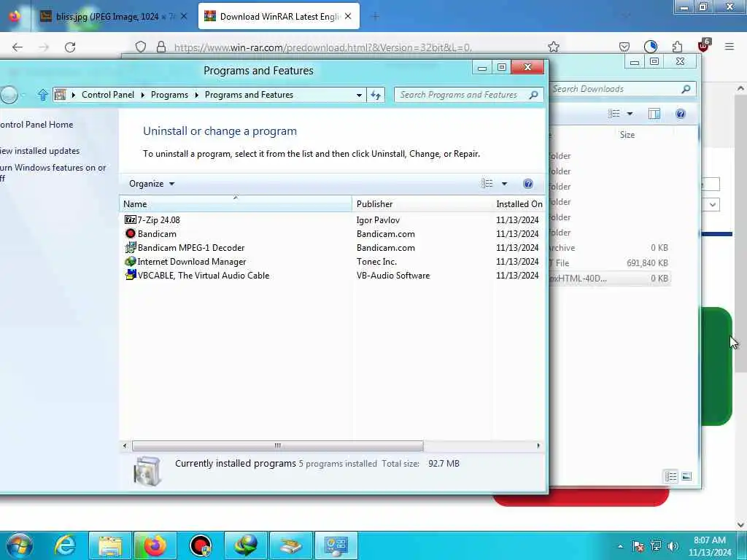
Task: Open File Explorer from taskbar
Action: coord(110,545)
